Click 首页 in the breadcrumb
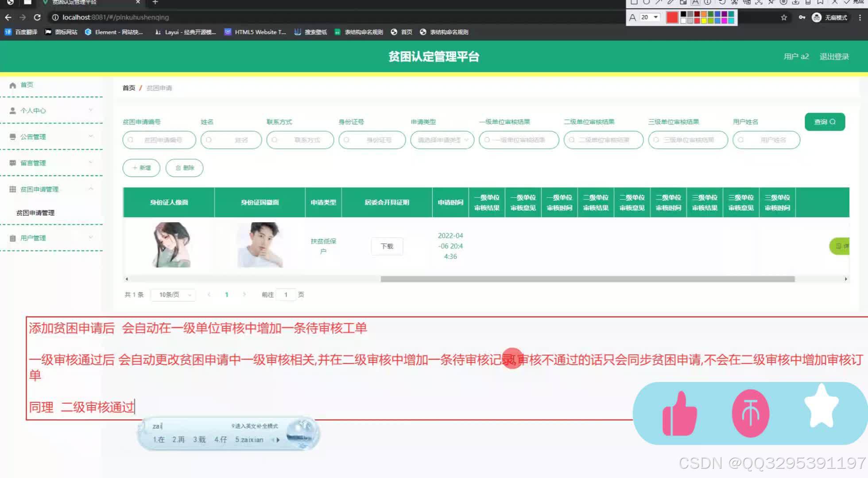868x478 pixels. point(129,88)
